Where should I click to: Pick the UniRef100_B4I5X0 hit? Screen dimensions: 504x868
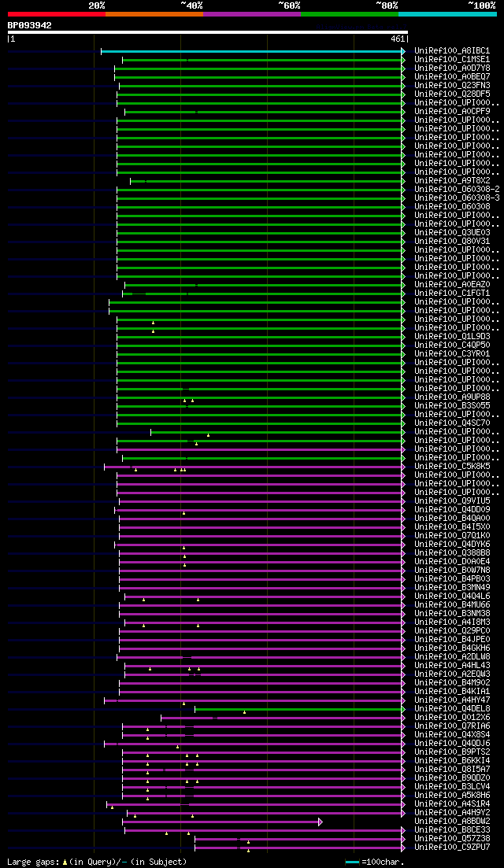[452, 527]
